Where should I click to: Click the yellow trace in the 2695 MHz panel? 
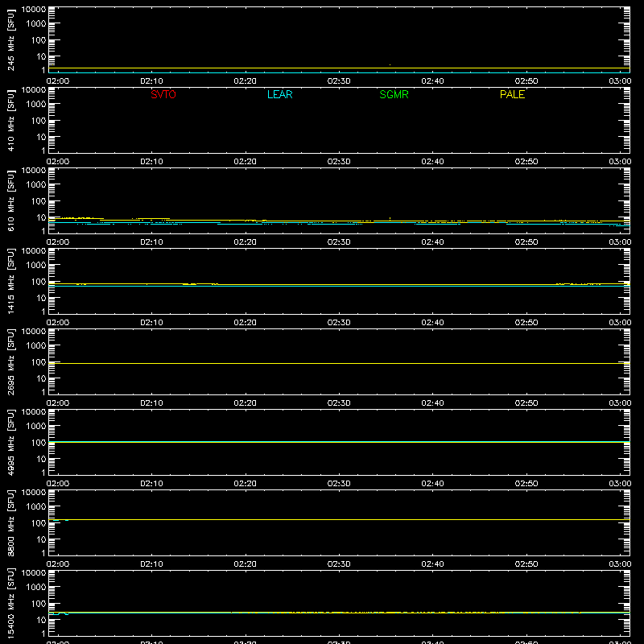339,364
